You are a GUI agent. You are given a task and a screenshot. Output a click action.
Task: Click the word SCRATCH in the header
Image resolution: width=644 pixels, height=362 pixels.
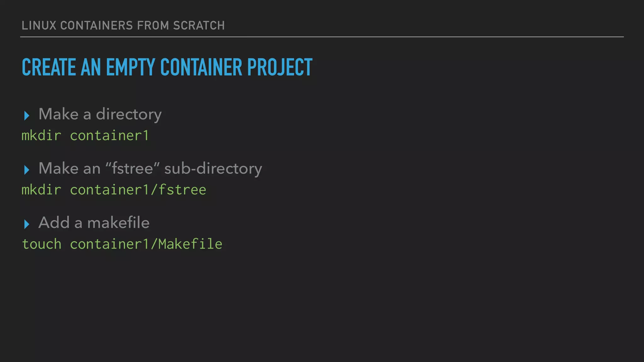(199, 25)
